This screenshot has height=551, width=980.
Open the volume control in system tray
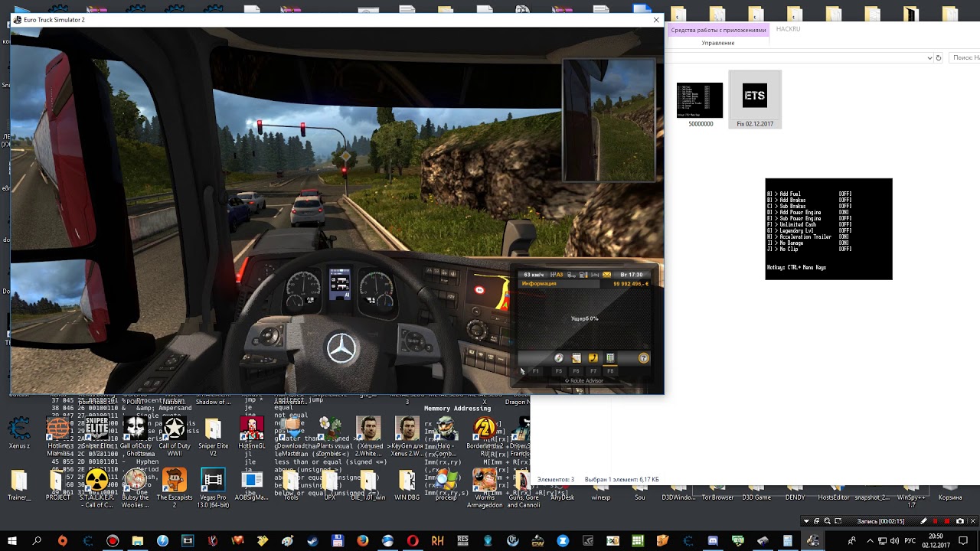pyautogui.click(x=894, y=540)
